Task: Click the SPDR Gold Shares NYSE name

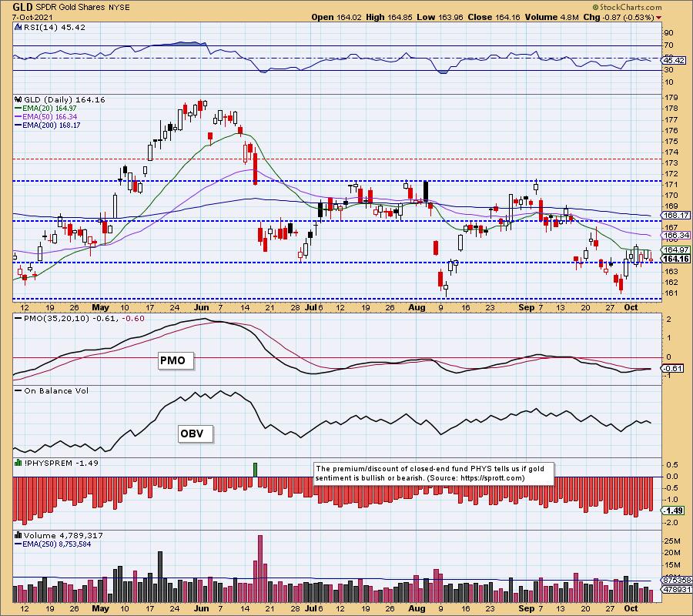Action: point(82,8)
